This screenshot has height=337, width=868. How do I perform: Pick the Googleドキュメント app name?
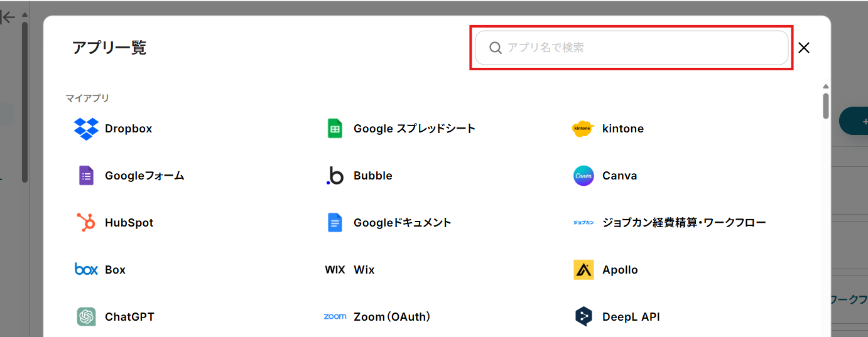pyautogui.click(x=403, y=223)
